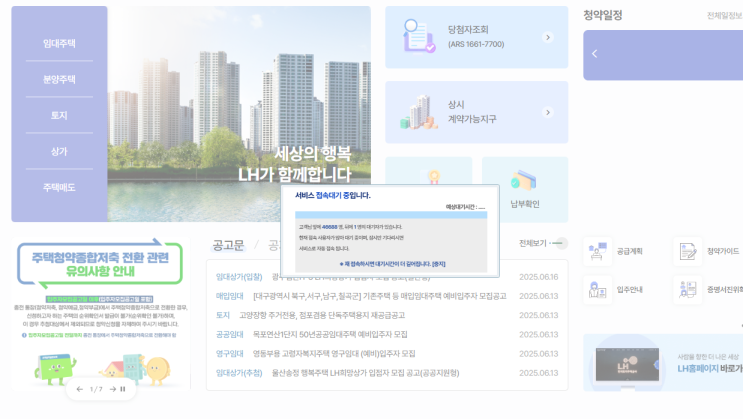Click 예상대기시간 text in popup
The height and width of the screenshot is (419, 743).
point(465,207)
